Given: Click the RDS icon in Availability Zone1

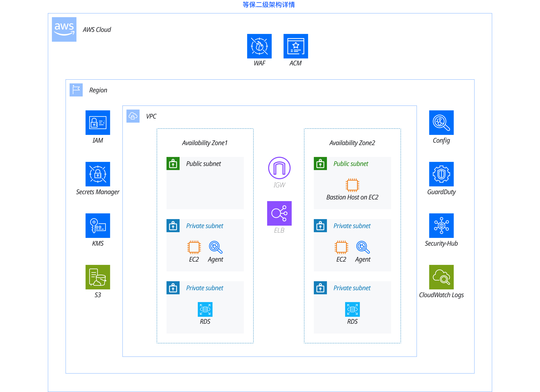Looking at the screenshot, I should pos(205,309).
